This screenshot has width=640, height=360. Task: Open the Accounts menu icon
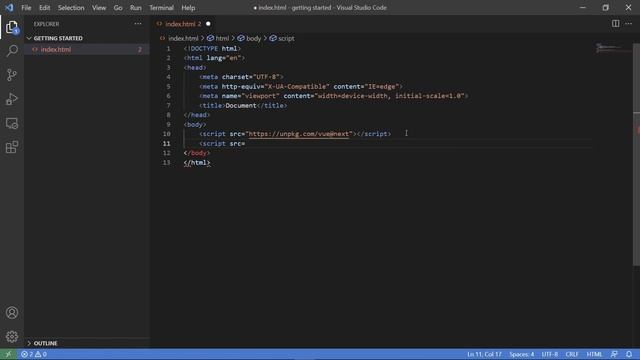(x=12, y=313)
